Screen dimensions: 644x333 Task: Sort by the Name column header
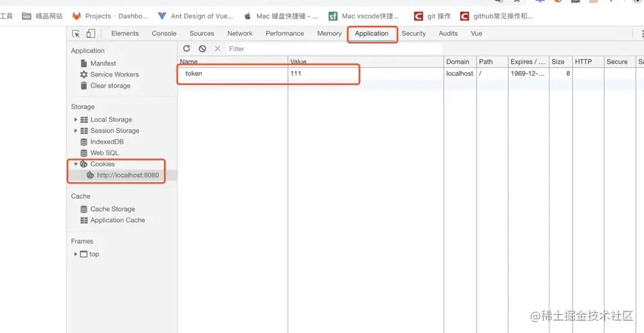tap(232, 62)
